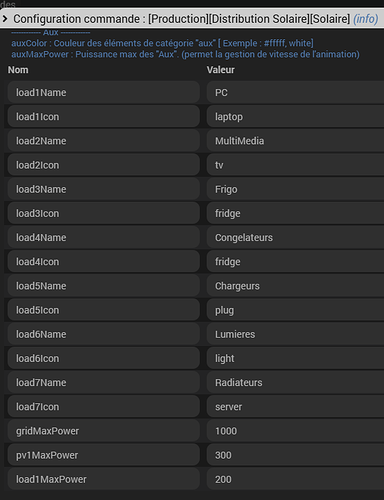Edit the Congelateurs value field

pyautogui.click(x=295, y=237)
